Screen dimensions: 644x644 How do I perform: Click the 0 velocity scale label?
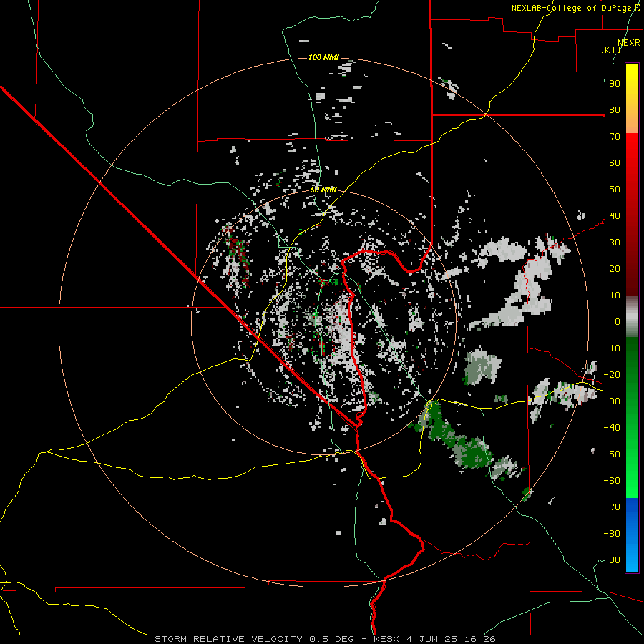(618, 322)
